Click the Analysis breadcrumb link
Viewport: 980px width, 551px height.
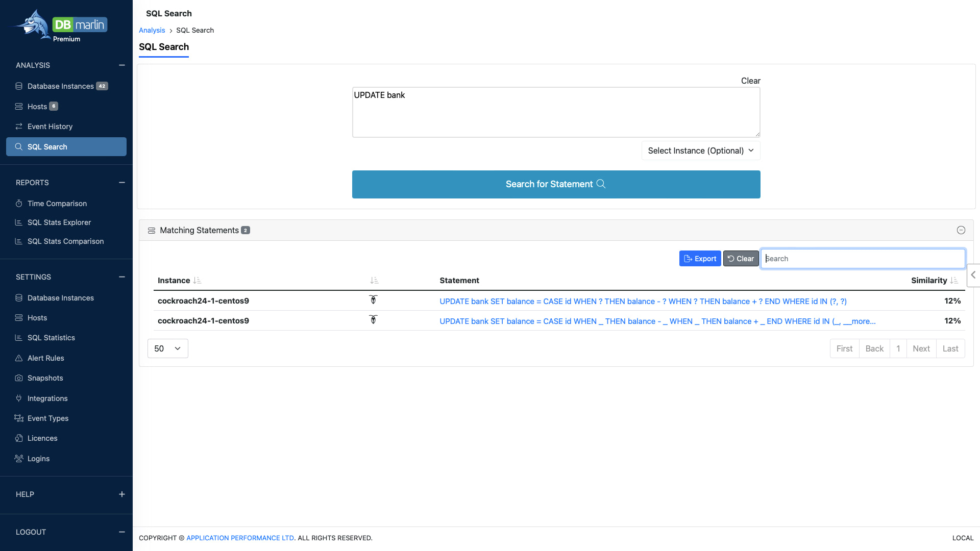point(152,30)
